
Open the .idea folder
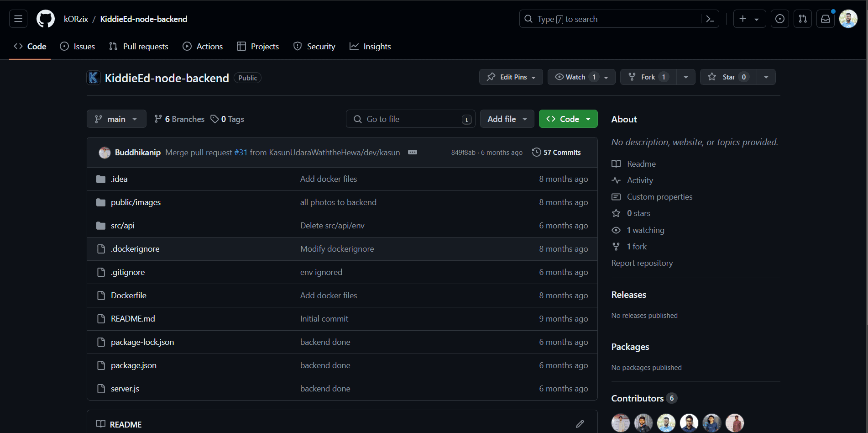click(119, 179)
